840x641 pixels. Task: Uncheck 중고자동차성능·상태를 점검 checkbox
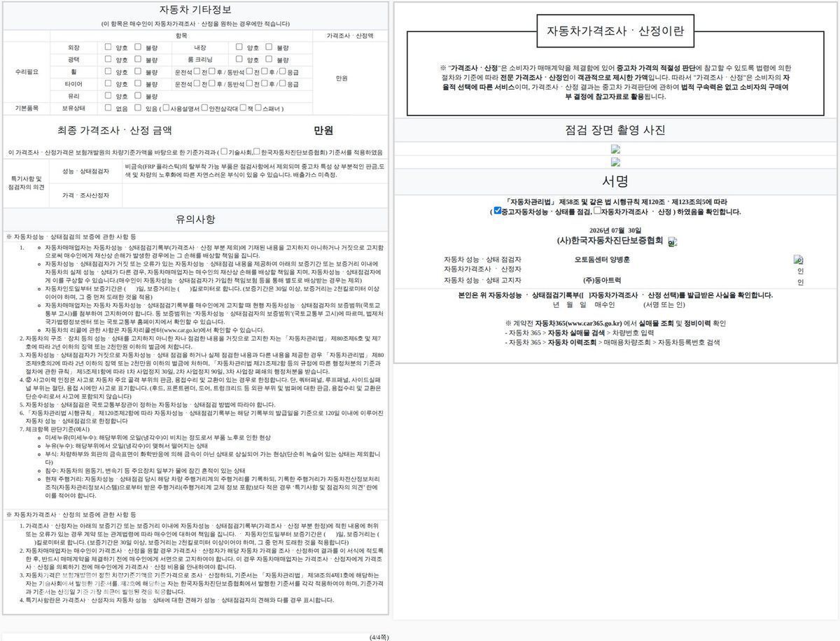coord(497,211)
